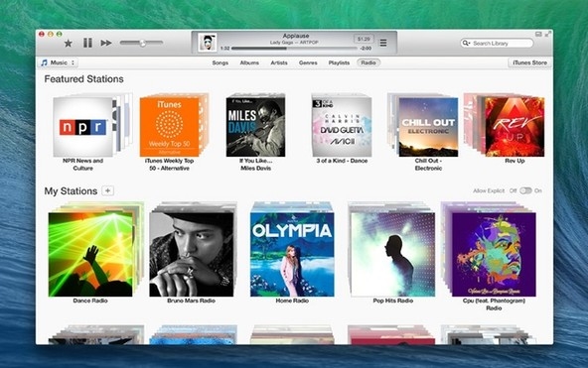Click the star icon for station options

[x=69, y=43]
